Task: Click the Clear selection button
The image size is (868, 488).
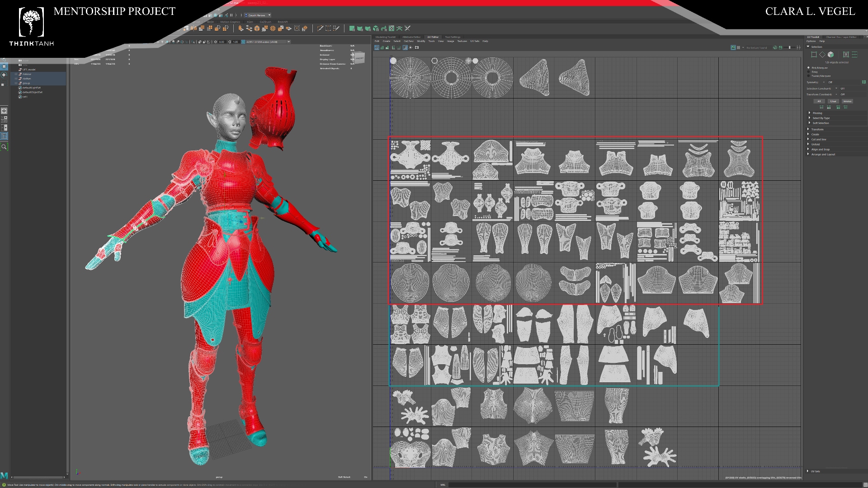Action: pos(833,101)
